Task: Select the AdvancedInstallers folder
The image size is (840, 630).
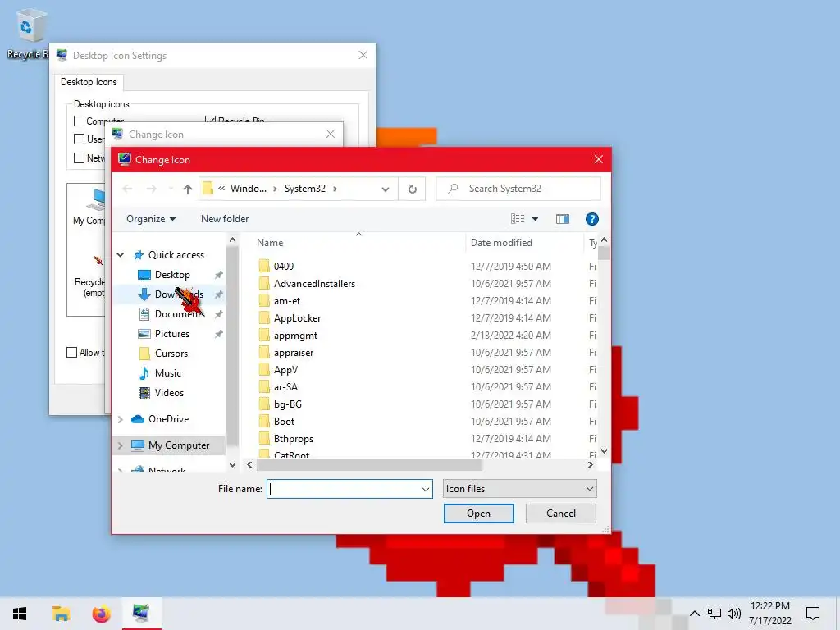Action: (x=314, y=284)
